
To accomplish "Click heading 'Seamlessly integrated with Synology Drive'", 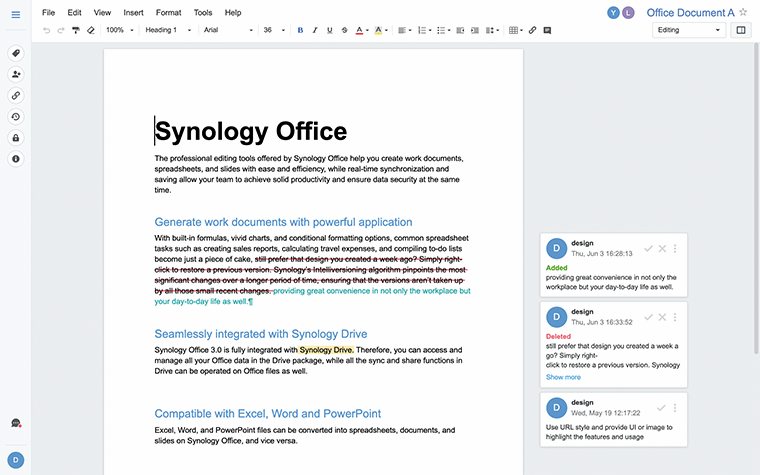I will tap(261, 334).
